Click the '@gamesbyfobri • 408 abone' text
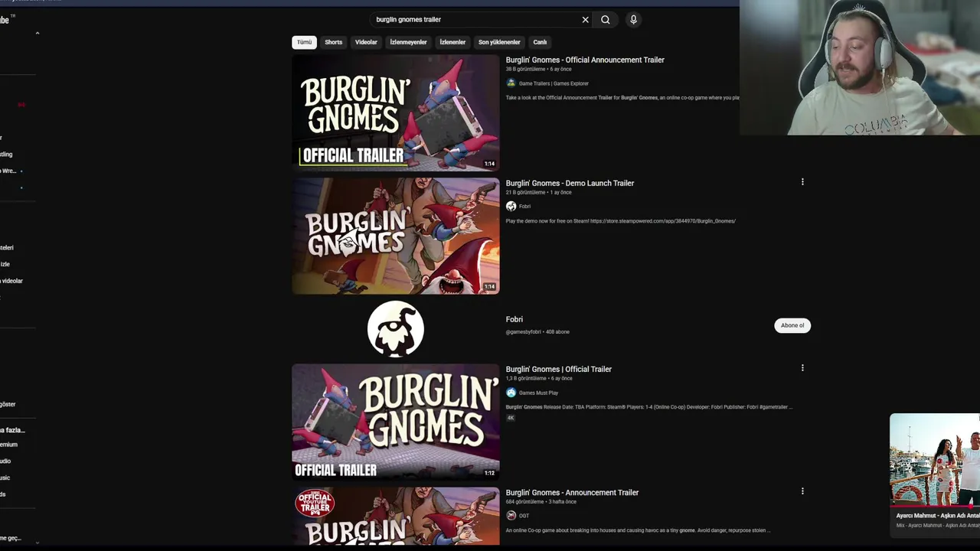980x551 pixels. [x=537, y=332]
